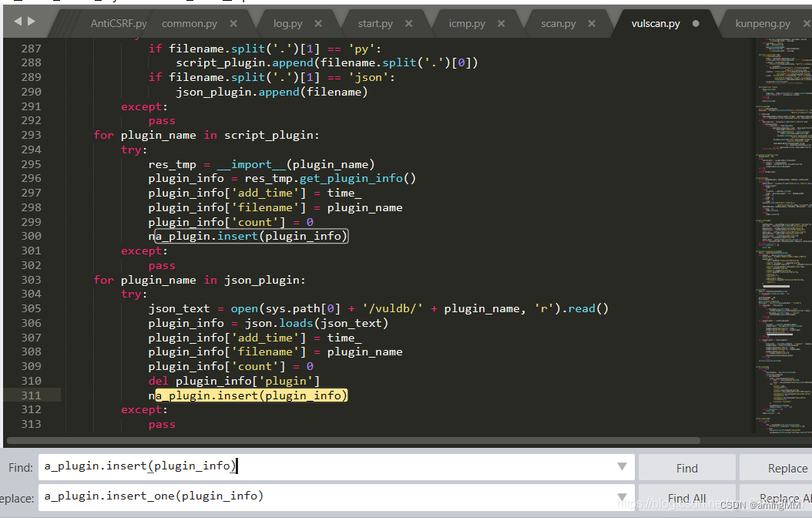This screenshot has height=518, width=812.
Task: Click the minimap code overview
Action: click(783, 236)
